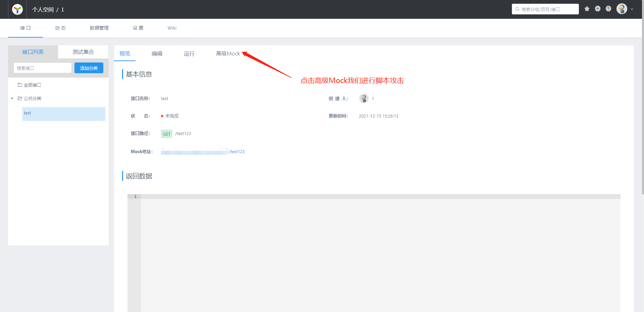Open the 测试集合 tab
Viewport: 644px width, 312px height.
coord(83,52)
